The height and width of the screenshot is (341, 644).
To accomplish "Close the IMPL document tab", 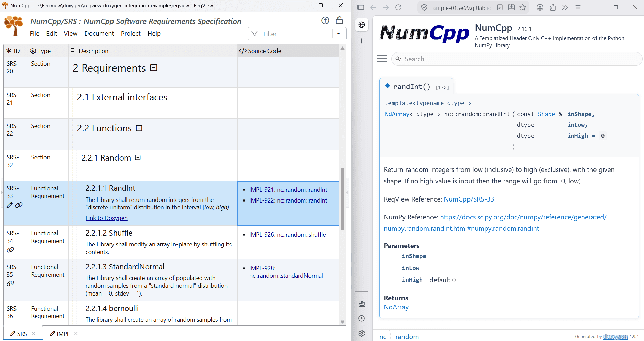I will coord(76,333).
